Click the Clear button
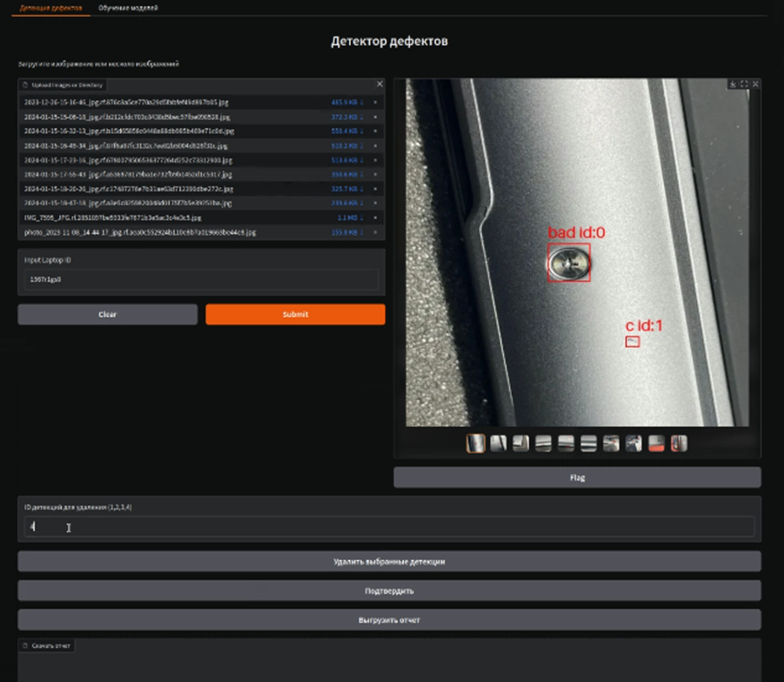This screenshot has width=784, height=682. [107, 314]
